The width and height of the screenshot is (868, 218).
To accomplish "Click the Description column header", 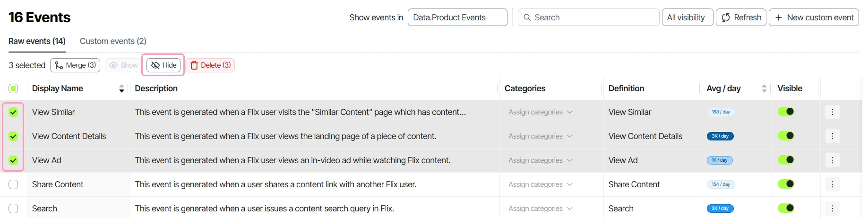I will (x=156, y=88).
